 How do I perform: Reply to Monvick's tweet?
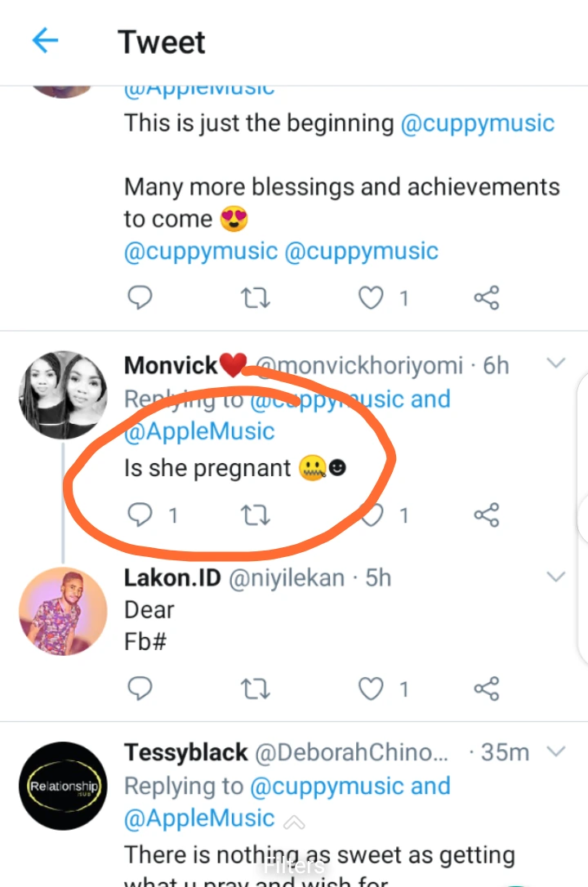pos(141,515)
